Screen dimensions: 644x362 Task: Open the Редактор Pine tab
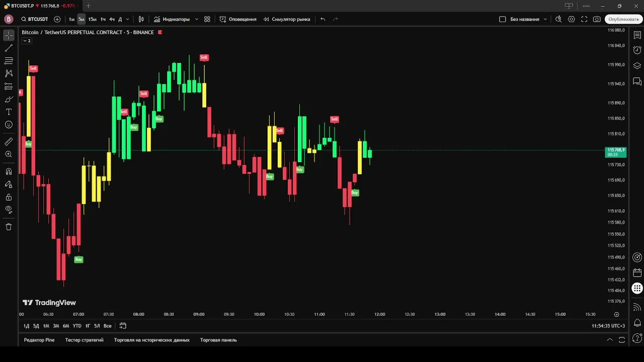(x=39, y=340)
